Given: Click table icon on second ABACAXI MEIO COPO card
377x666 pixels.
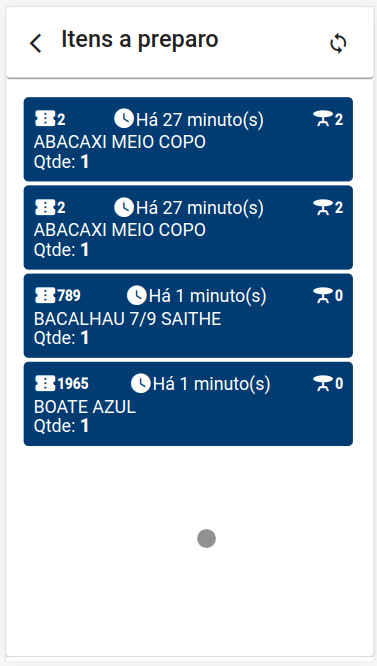Looking at the screenshot, I should pos(323,208).
